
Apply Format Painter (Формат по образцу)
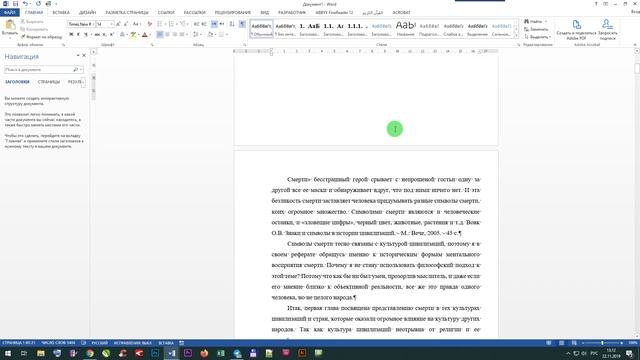point(41,37)
